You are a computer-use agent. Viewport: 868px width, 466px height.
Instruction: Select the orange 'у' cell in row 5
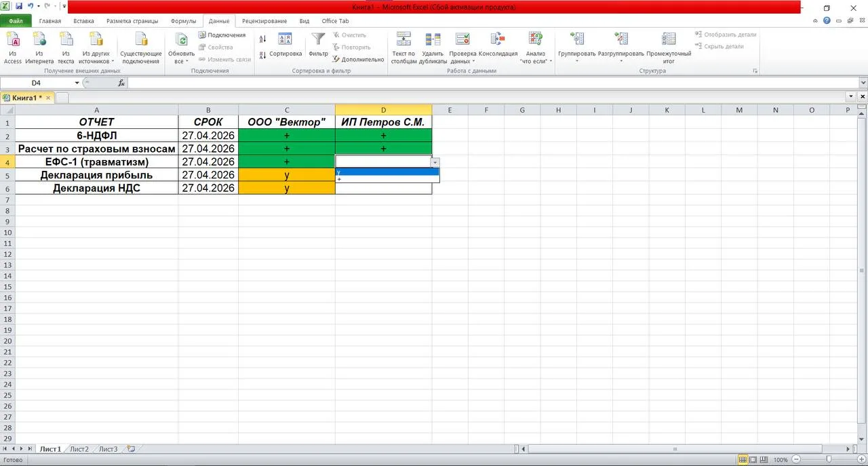[x=287, y=175]
